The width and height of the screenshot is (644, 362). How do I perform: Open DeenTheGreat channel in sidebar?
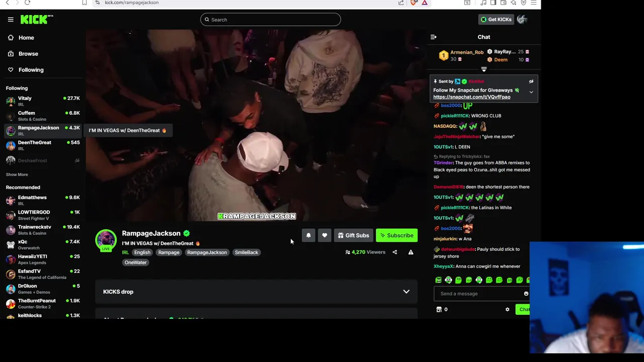pyautogui.click(x=43, y=145)
